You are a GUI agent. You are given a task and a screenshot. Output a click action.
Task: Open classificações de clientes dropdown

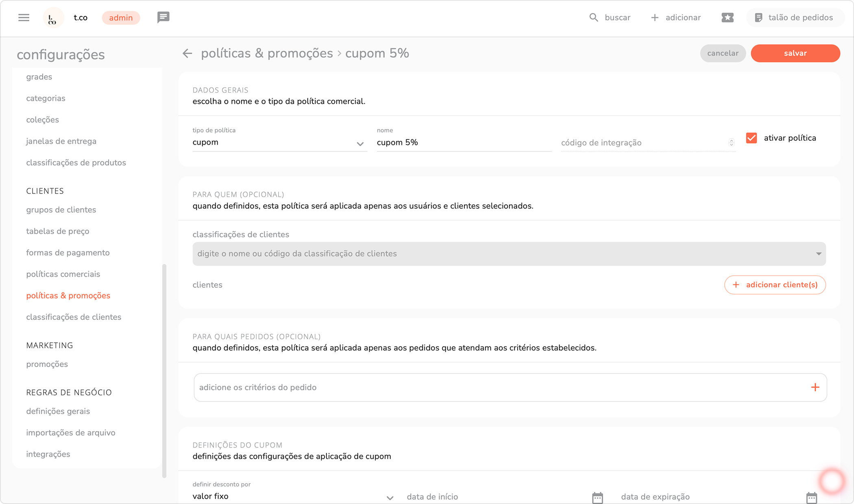coord(818,254)
